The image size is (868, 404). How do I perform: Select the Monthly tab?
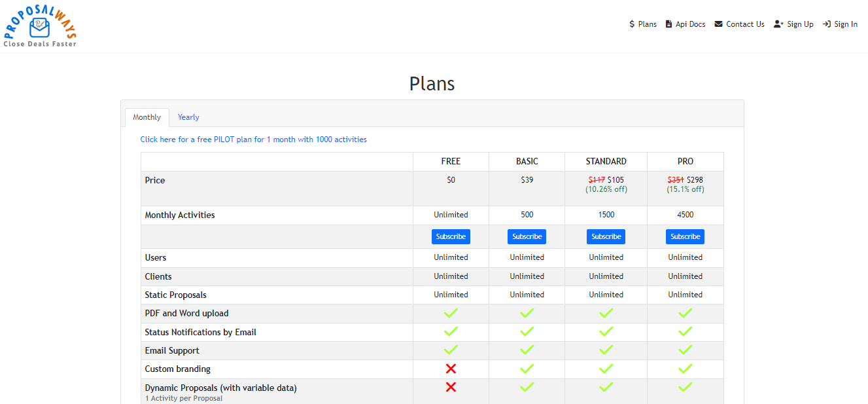coord(147,117)
